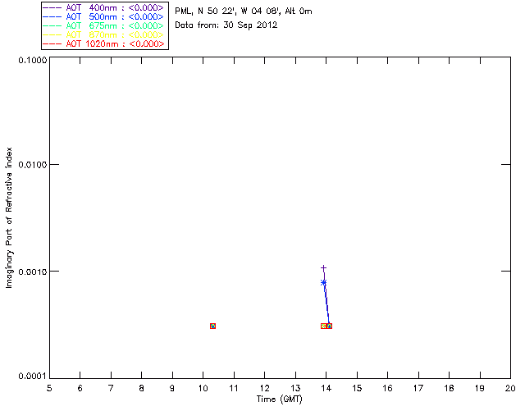Image resolution: width=525 pixels, height=420 pixels.
Task: Click the 'Imaginary Part of Refractive index' axis label
Action: [9, 217]
